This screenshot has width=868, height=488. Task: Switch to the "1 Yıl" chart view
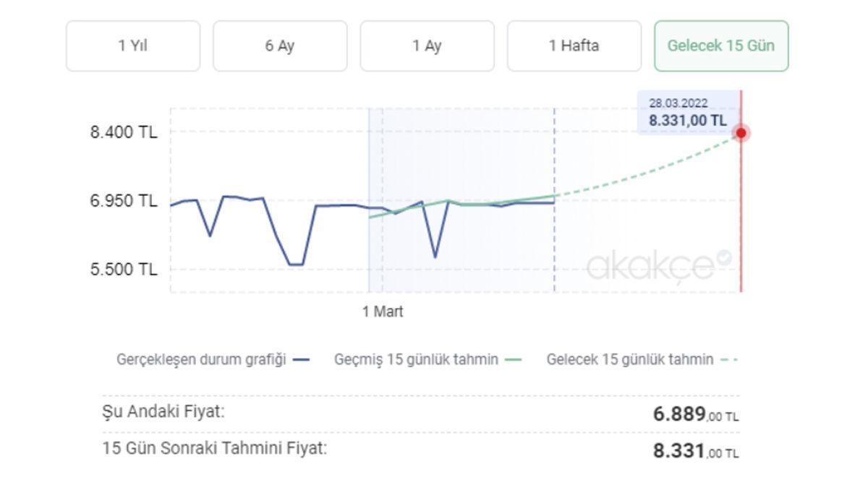132,46
